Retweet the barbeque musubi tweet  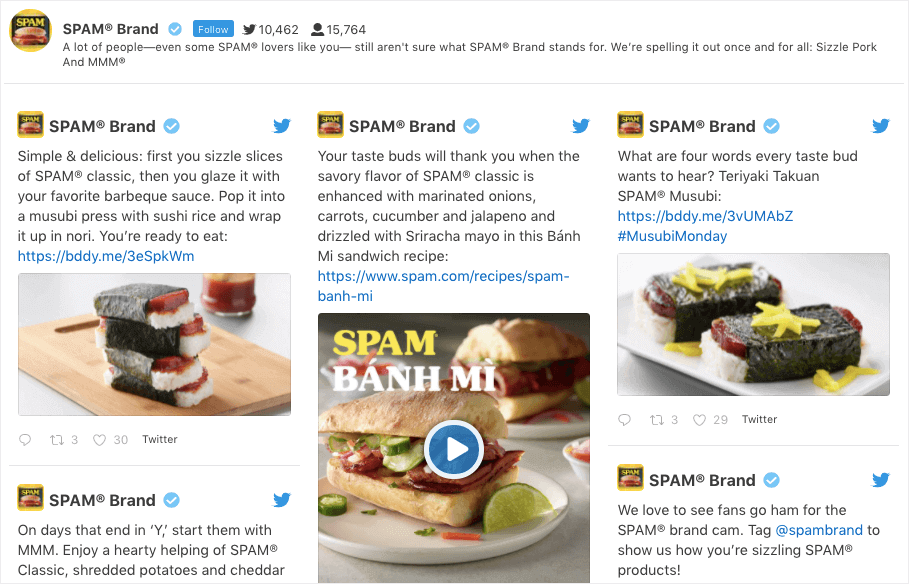point(57,440)
